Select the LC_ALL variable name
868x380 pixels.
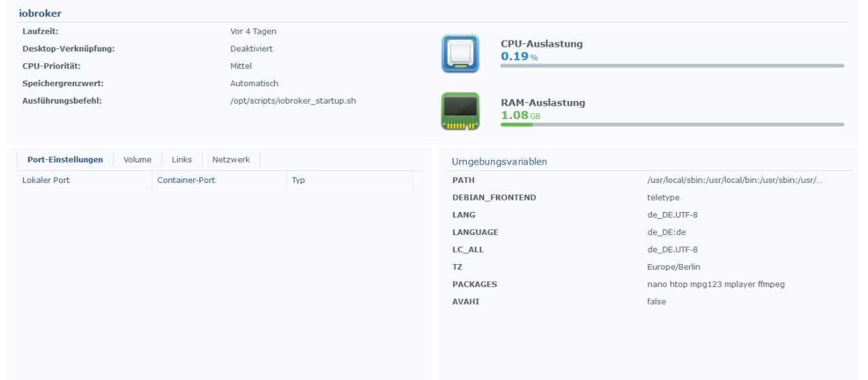[468, 249]
